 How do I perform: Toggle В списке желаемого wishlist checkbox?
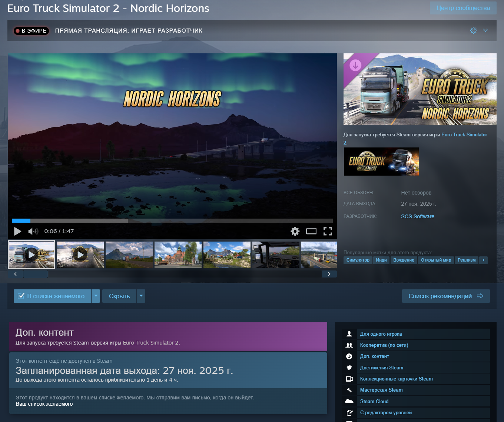52,296
